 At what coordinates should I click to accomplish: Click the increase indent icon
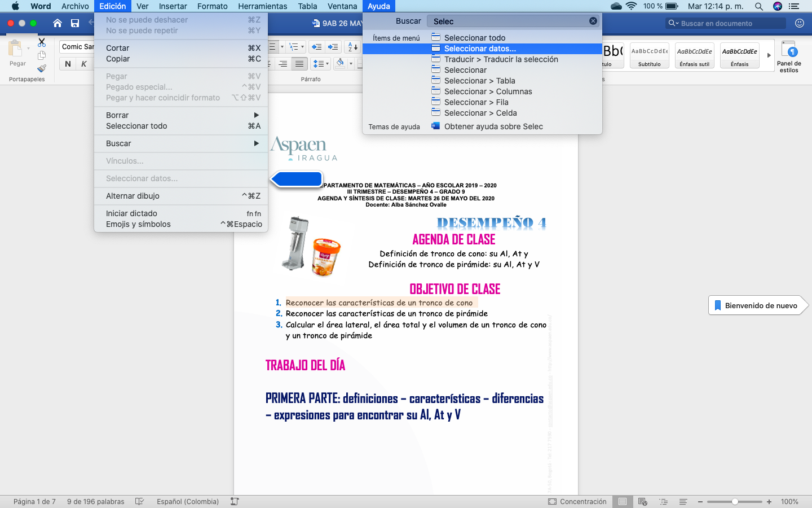tap(333, 47)
